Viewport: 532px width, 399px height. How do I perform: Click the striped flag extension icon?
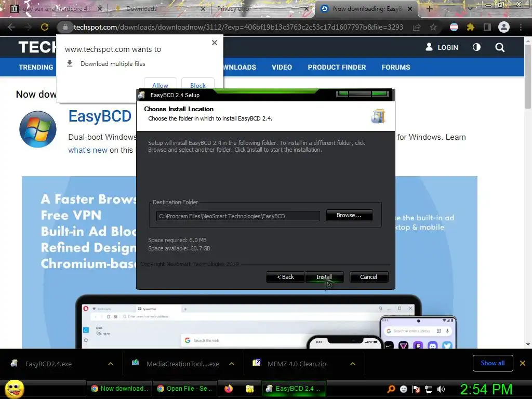[x=454, y=27]
